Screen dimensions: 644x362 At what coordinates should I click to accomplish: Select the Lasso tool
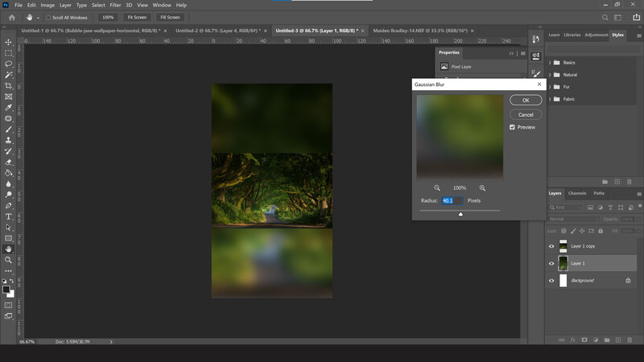(8, 64)
